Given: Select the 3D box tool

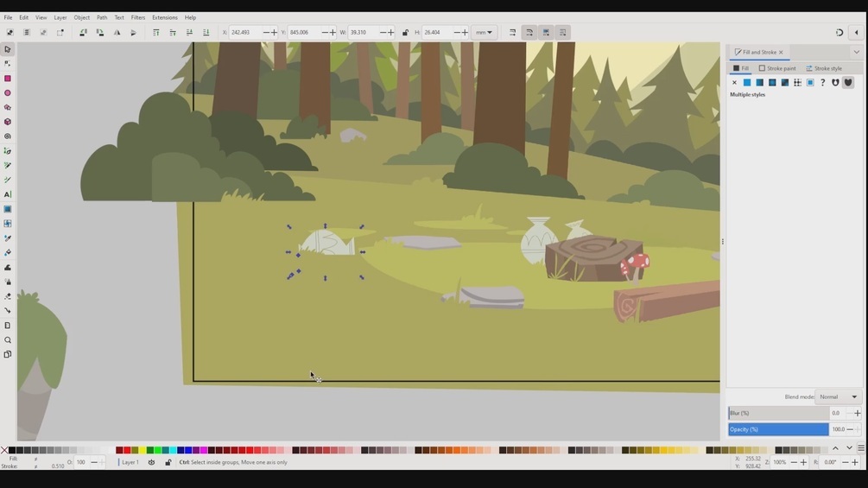Looking at the screenshot, I should coord(8,122).
